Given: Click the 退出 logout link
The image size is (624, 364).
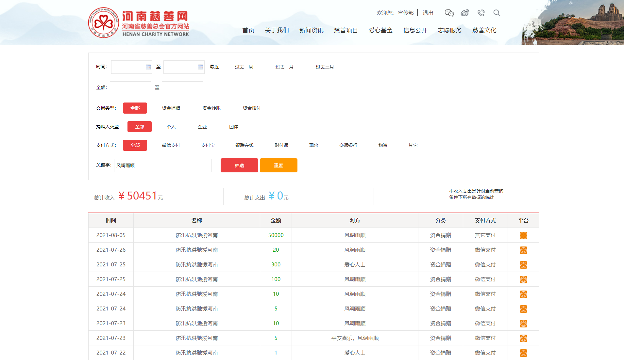Looking at the screenshot, I should [x=428, y=13].
